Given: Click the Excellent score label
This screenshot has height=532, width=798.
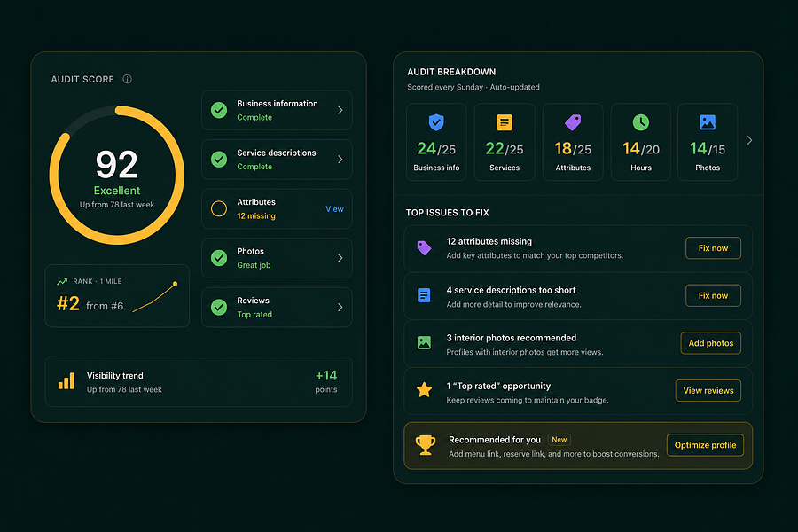Looking at the screenshot, I should [x=116, y=191].
